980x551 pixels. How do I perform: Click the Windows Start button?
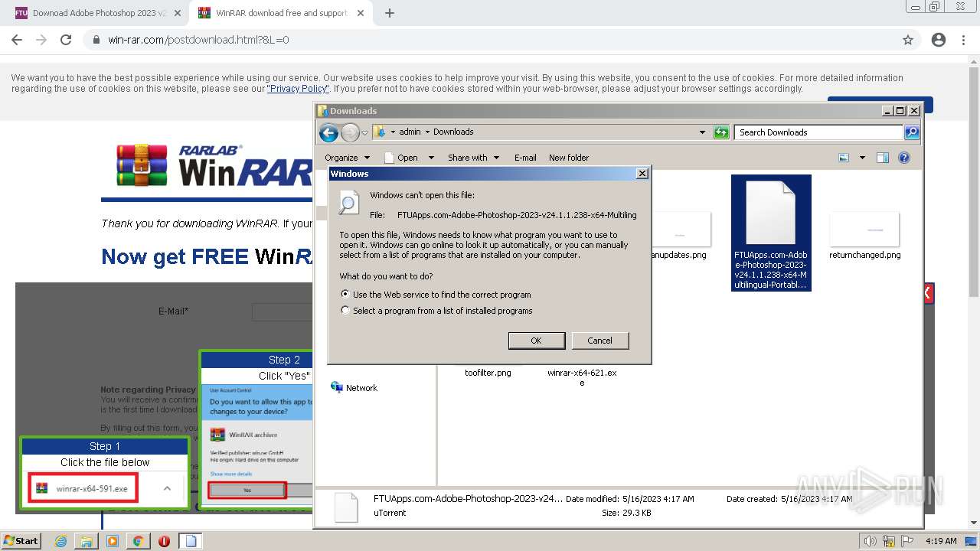click(21, 540)
